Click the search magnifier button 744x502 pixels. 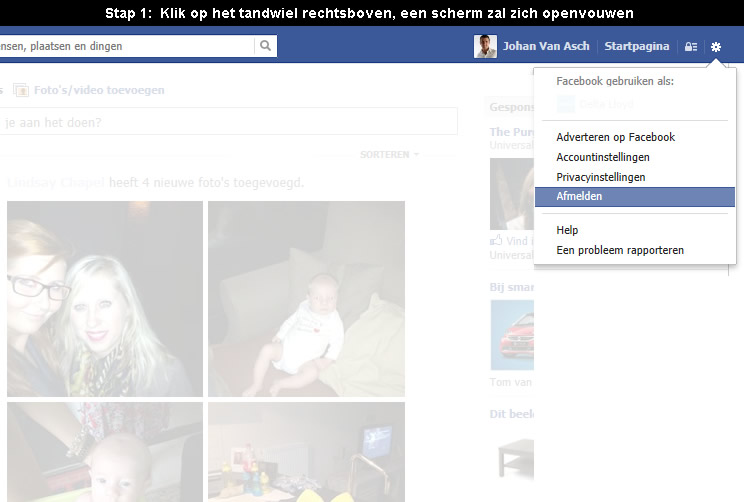click(x=266, y=46)
